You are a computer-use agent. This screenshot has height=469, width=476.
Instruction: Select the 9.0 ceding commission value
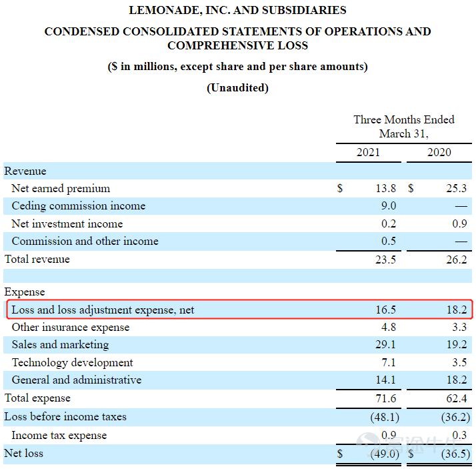pos(389,206)
